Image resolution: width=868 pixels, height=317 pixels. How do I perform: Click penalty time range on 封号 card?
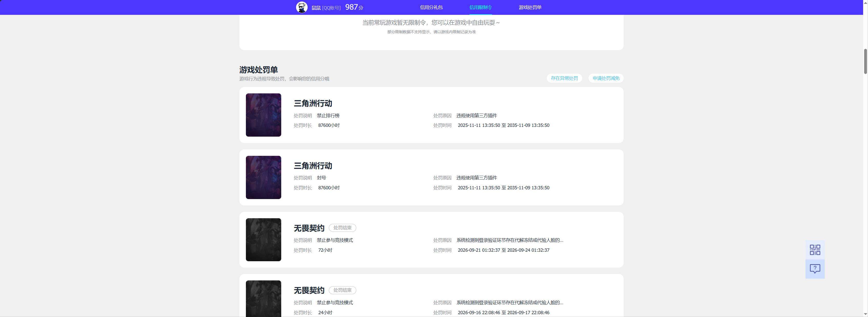(504, 188)
